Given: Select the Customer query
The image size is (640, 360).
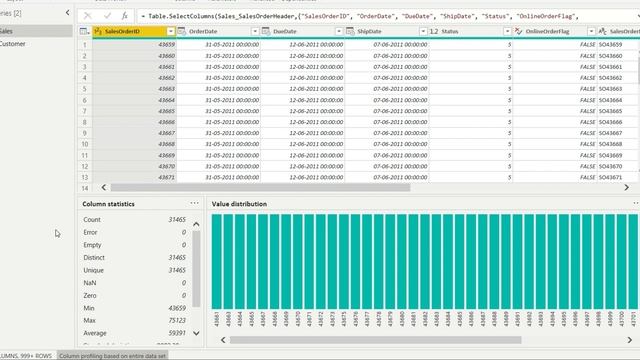Looking at the screenshot, I should pyautogui.click(x=36, y=44).
